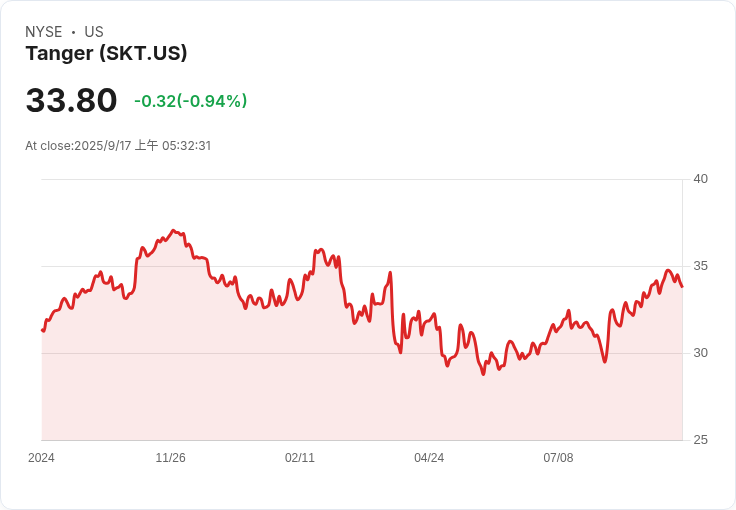
Task: Click the 25 y-axis price label
Action: pos(700,440)
